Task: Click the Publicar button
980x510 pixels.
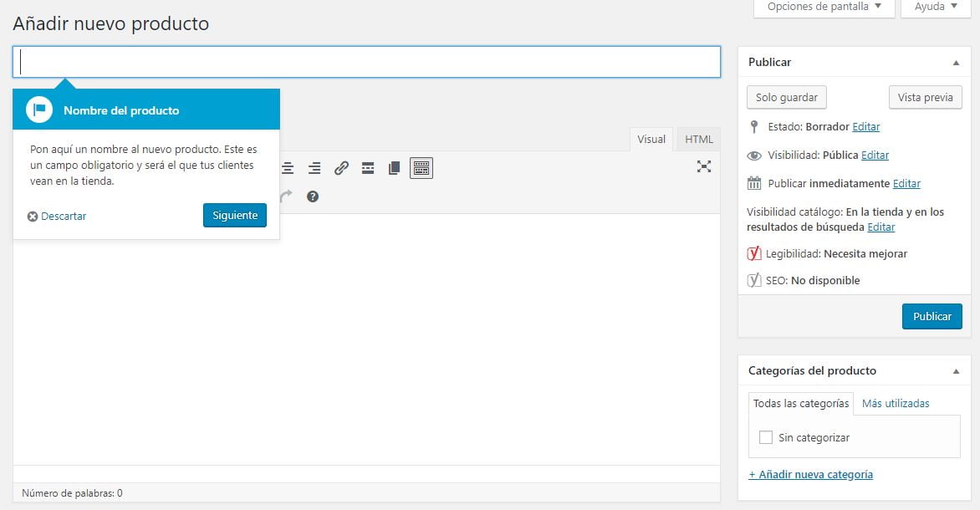Action: click(932, 316)
